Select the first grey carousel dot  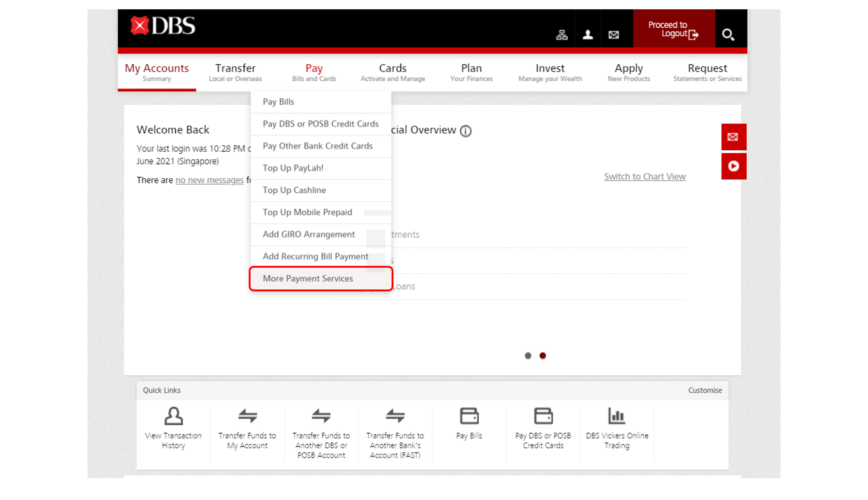[x=528, y=356]
